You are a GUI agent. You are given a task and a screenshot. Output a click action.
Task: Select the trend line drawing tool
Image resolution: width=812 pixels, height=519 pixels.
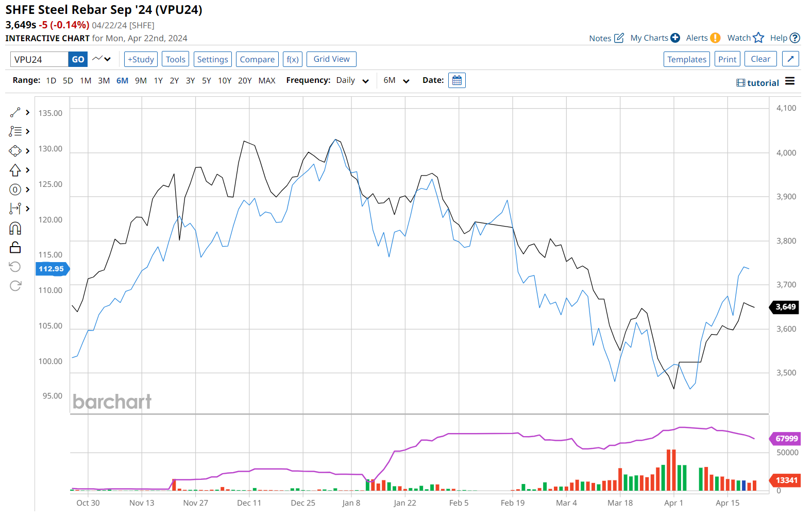15,112
